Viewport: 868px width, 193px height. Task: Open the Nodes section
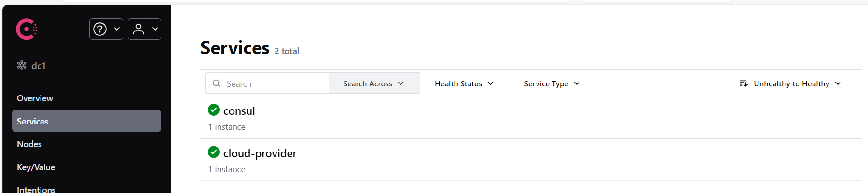pyautogui.click(x=29, y=144)
